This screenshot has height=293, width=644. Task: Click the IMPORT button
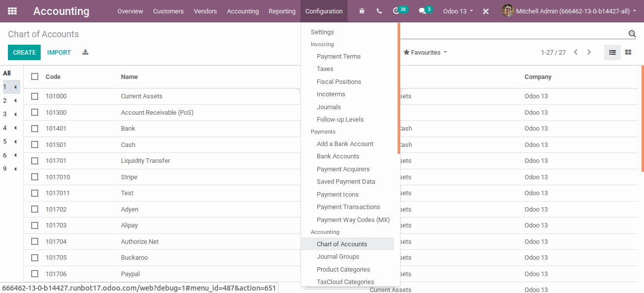click(59, 52)
